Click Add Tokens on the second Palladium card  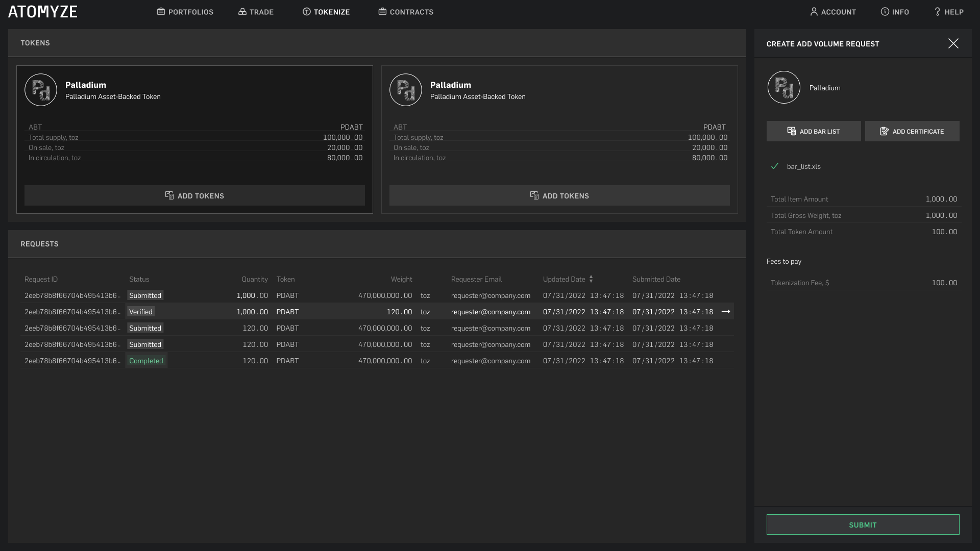pyautogui.click(x=559, y=195)
